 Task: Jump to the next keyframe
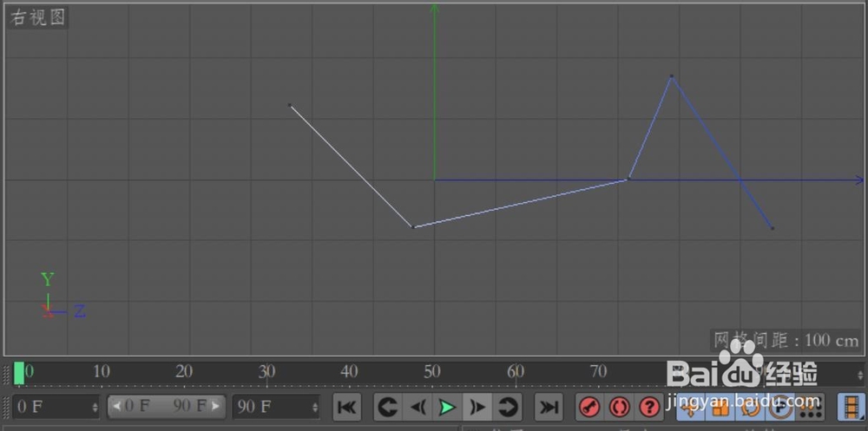507,408
